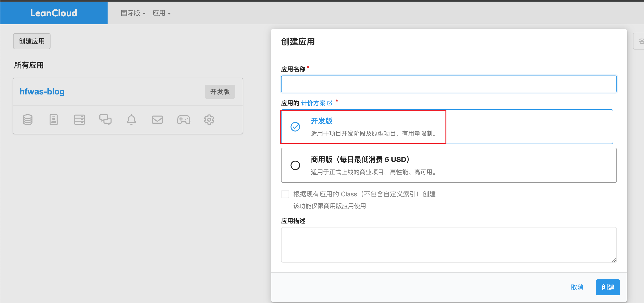Expand the 国际版 region dropdown

(133, 13)
